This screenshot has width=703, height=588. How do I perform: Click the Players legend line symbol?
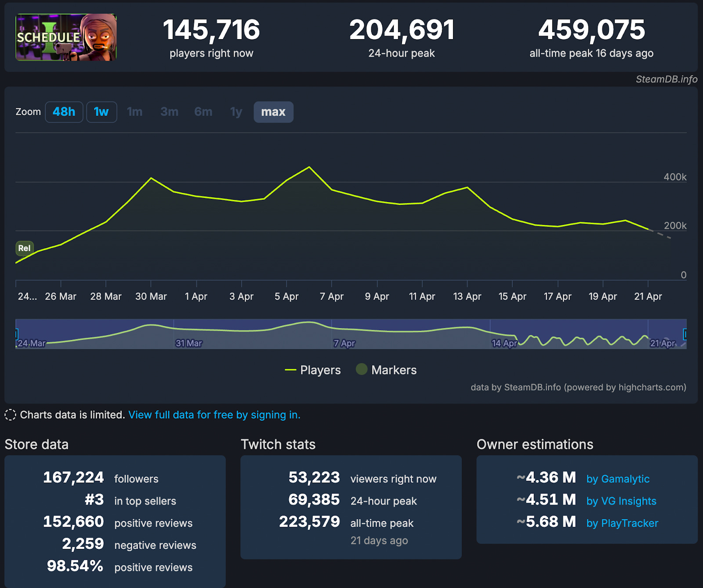[x=290, y=370]
